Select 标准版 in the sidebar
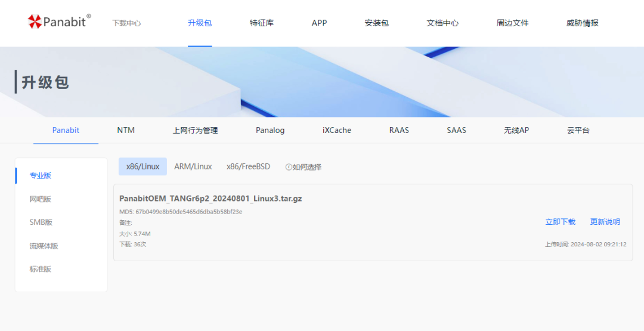Viewport: 644px width, 331px height. pos(41,269)
